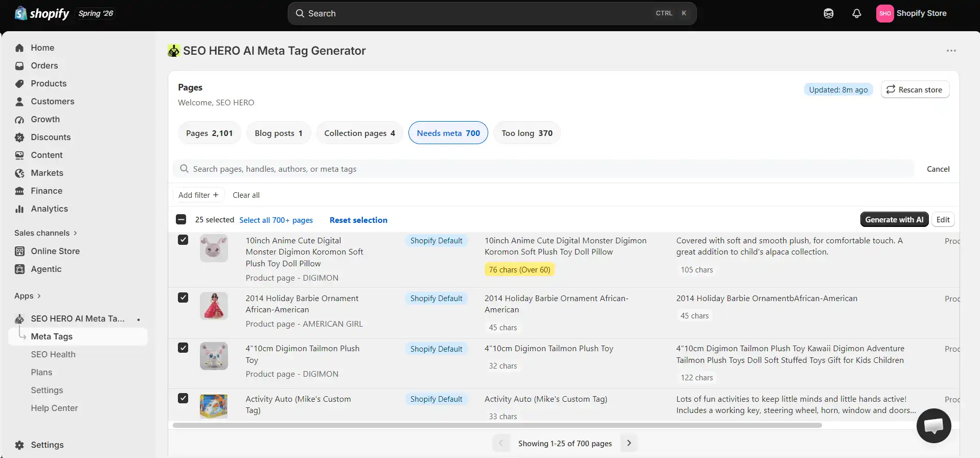Viewport: 980px width, 458px height.
Task: Open Plans in sidebar
Action: pyautogui.click(x=41, y=372)
